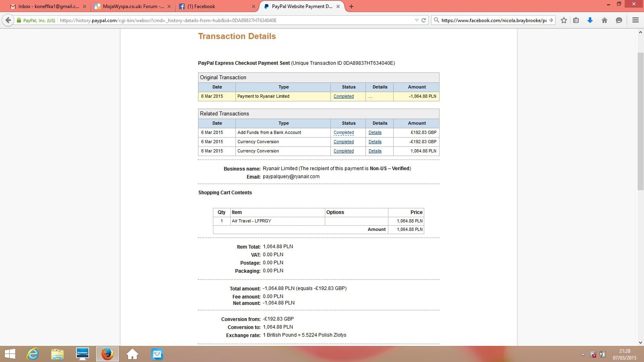Show hidden system tray icons arrow
This screenshot has width=644, height=362.
pyautogui.click(x=583, y=354)
